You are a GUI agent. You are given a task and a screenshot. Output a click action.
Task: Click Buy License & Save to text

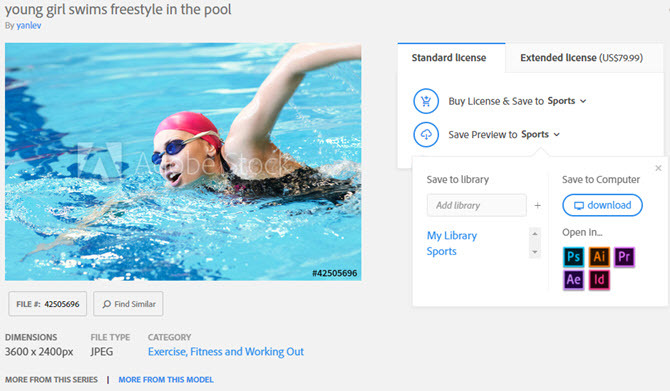coord(496,101)
